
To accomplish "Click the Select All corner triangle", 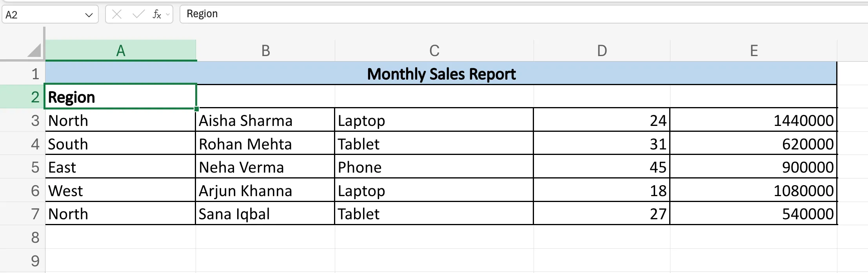I will coord(35,51).
